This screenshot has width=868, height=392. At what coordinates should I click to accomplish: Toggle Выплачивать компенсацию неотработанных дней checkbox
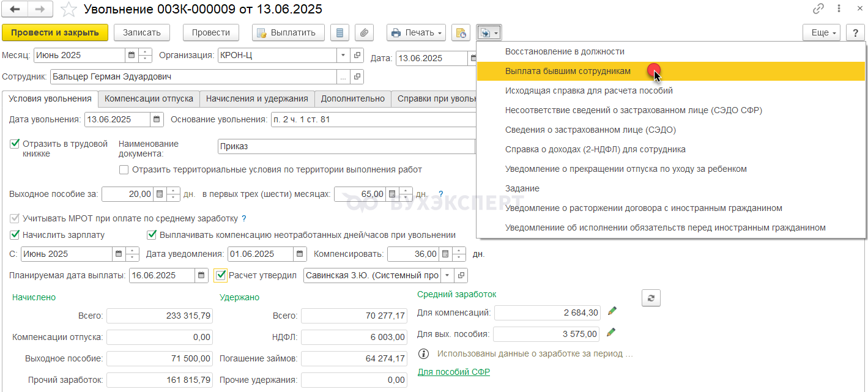[152, 235]
